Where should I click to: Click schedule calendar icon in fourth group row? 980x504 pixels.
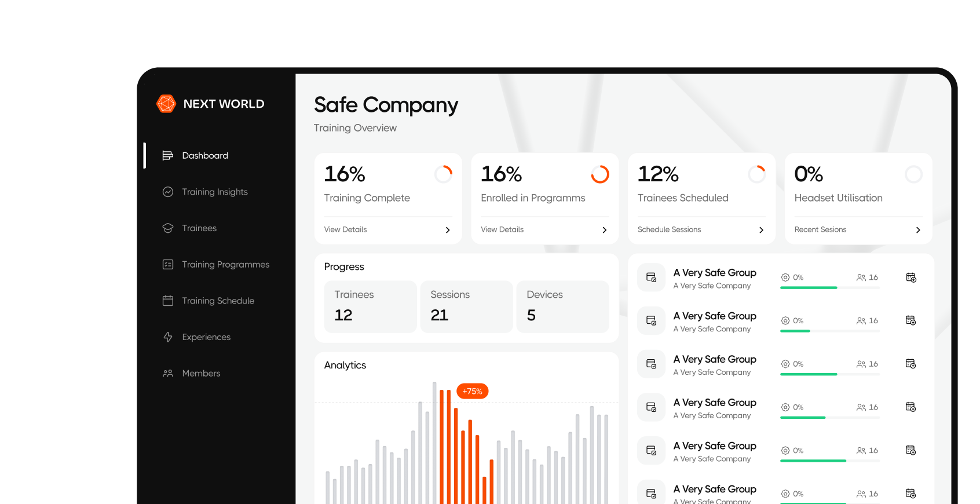(911, 407)
